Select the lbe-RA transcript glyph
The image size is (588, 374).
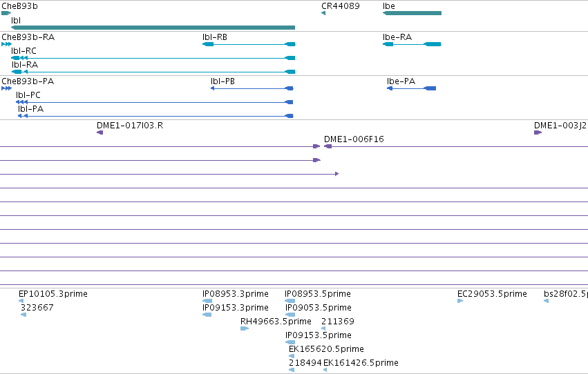412,44
